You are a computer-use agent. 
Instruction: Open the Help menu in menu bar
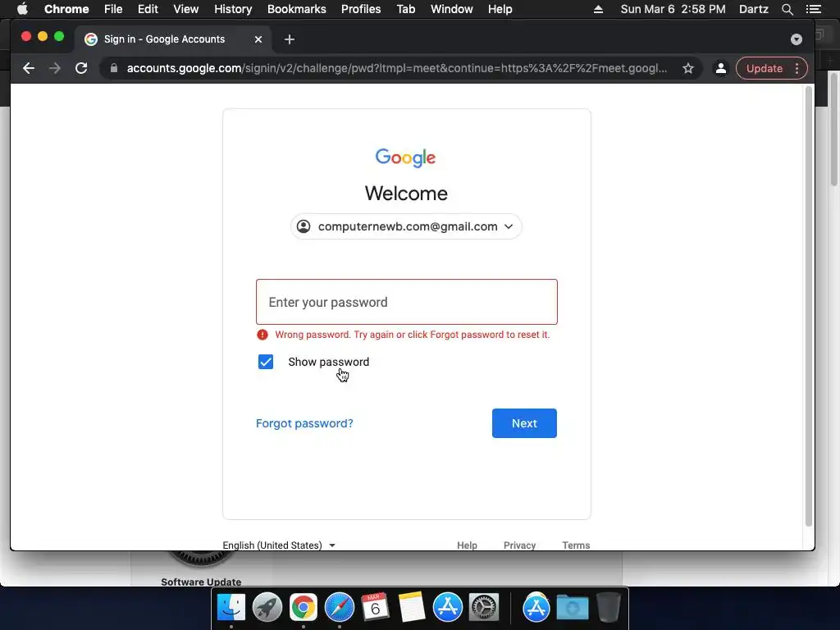pos(500,9)
